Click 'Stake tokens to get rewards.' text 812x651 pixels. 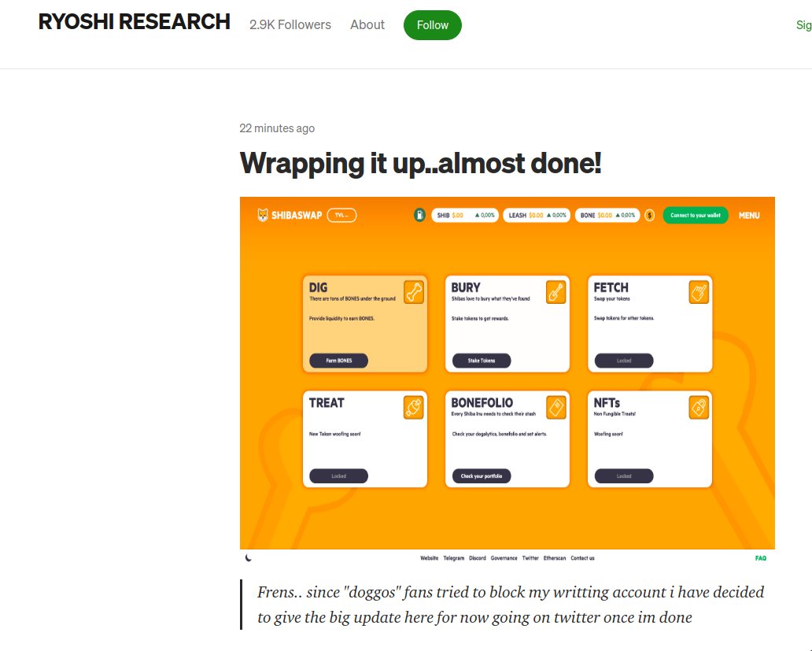(x=480, y=319)
